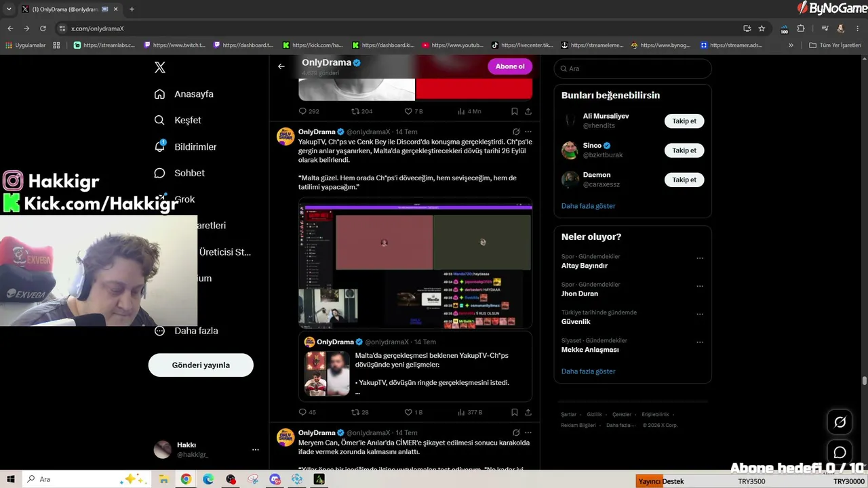Screen dimensions: 868x488
Task: Like the post with 7 B likes
Action: click(x=414, y=111)
